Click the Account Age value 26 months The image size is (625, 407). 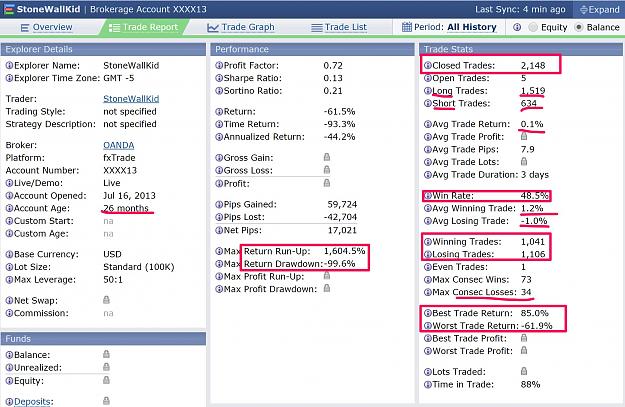126,208
